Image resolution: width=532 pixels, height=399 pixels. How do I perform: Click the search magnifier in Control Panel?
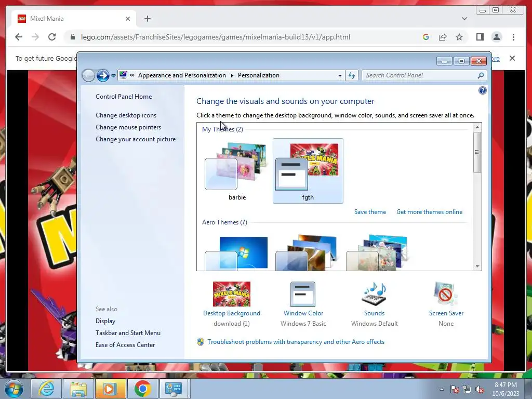tap(481, 75)
